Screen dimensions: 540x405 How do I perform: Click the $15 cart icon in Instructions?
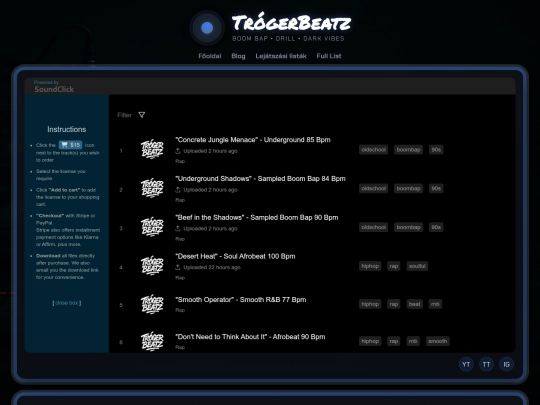tap(70, 145)
